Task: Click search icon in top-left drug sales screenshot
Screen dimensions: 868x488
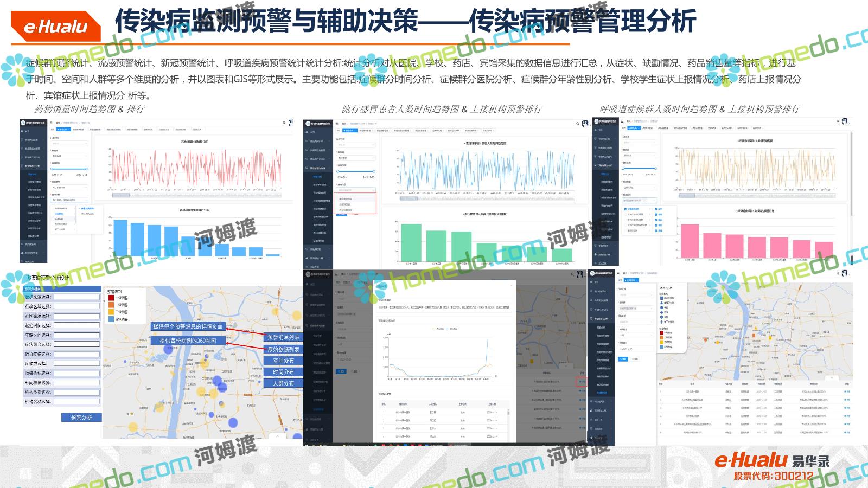Action: [284, 123]
